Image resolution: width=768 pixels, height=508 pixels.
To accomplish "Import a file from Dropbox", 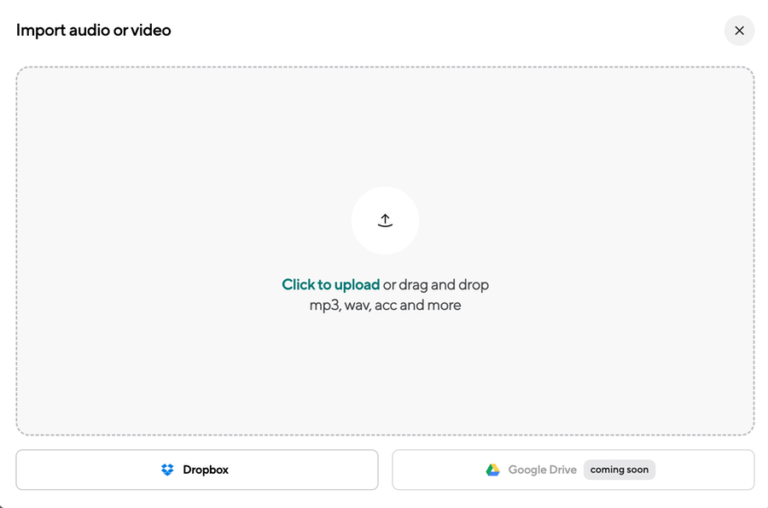I will pyautogui.click(x=197, y=470).
